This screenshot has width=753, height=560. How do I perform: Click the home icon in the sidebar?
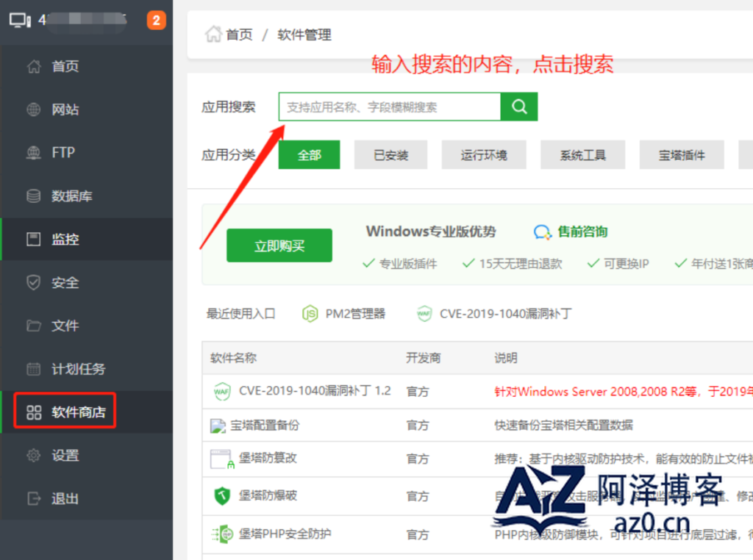coord(34,66)
